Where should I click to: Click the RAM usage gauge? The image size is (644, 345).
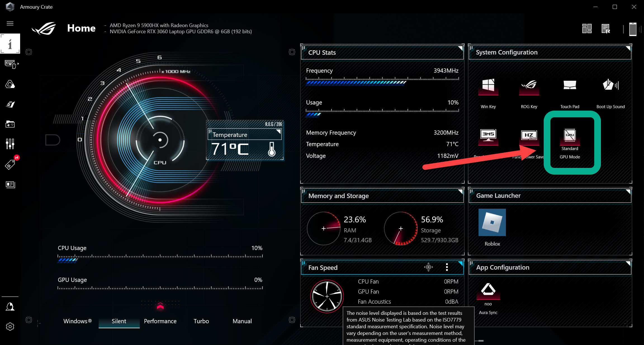(324, 229)
